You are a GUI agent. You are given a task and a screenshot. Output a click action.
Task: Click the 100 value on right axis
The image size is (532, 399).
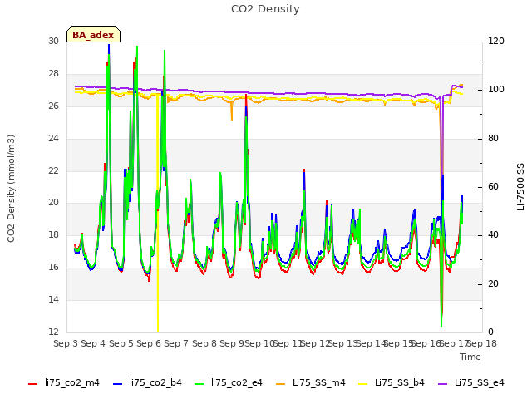coord(496,90)
